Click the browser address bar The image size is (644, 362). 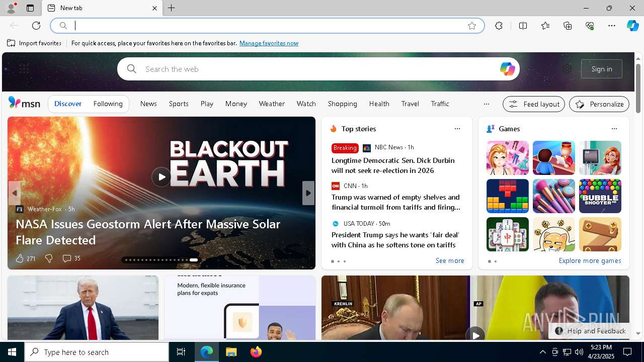(x=267, y=26)
